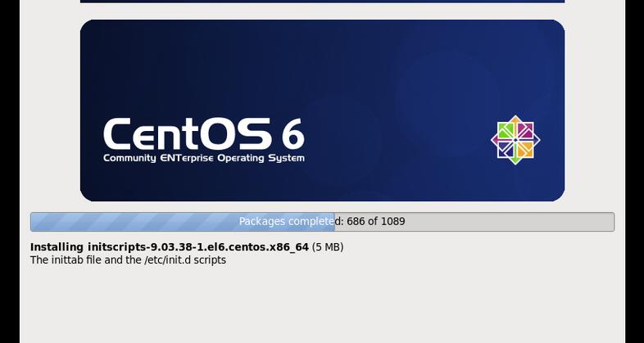Click the dark blue strip above the banner

tap(322, 1)
